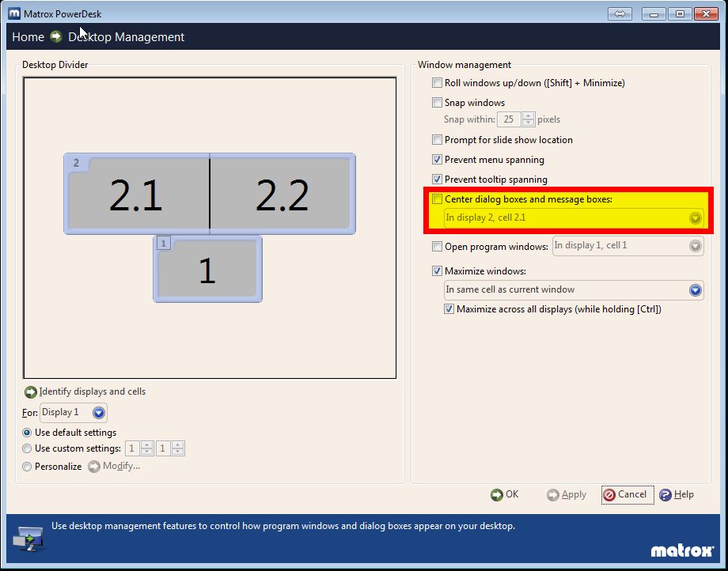Click the double-arrow button in title bar
Image resolution: width=728 pixels, height=571 pixels.
(x=620, y=14)
